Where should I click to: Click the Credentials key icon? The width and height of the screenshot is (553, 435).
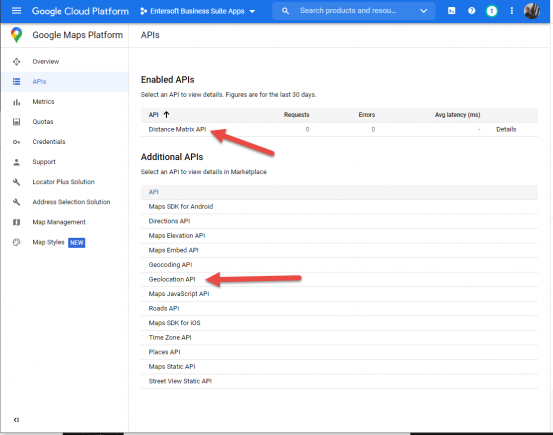(16, 142)
